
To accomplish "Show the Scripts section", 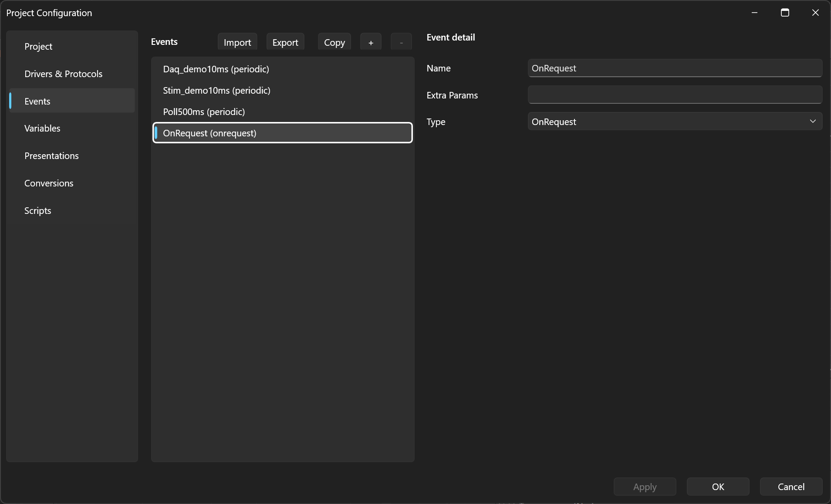I will tap(72, 211).
